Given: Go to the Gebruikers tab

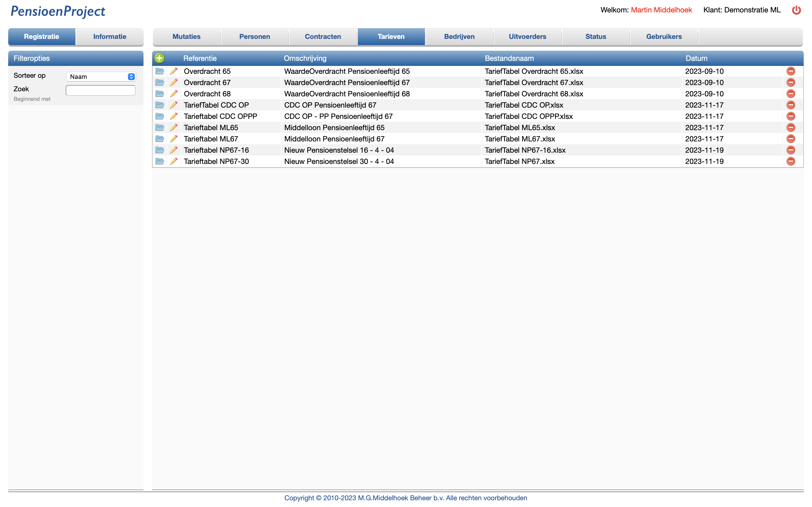Looking at the screenshot, I should coord(663,37).
